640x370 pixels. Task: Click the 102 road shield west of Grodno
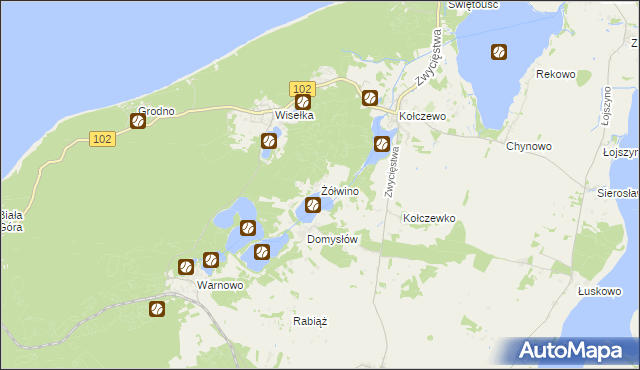(x=102, y=139)
